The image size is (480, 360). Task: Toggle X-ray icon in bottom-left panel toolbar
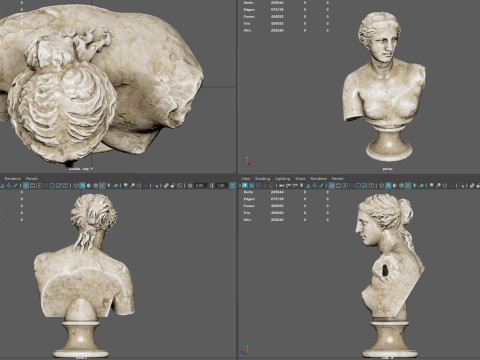[x=166, y=185]
